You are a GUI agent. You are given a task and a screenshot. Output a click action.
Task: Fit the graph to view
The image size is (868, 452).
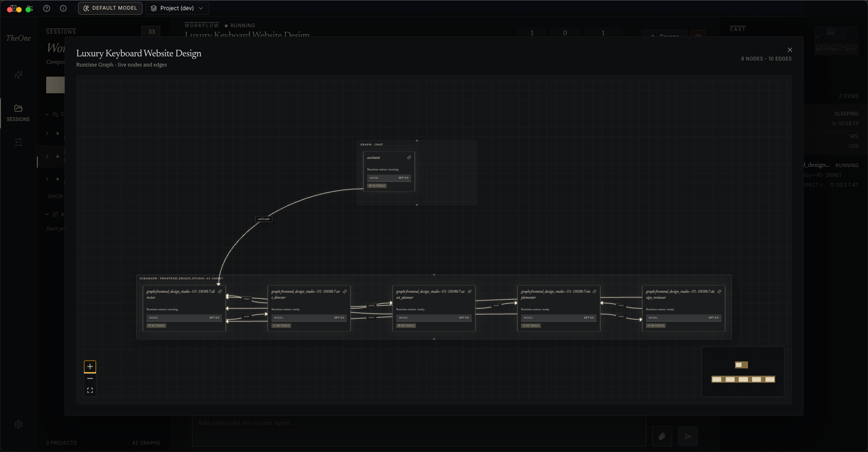coord(90,390)
